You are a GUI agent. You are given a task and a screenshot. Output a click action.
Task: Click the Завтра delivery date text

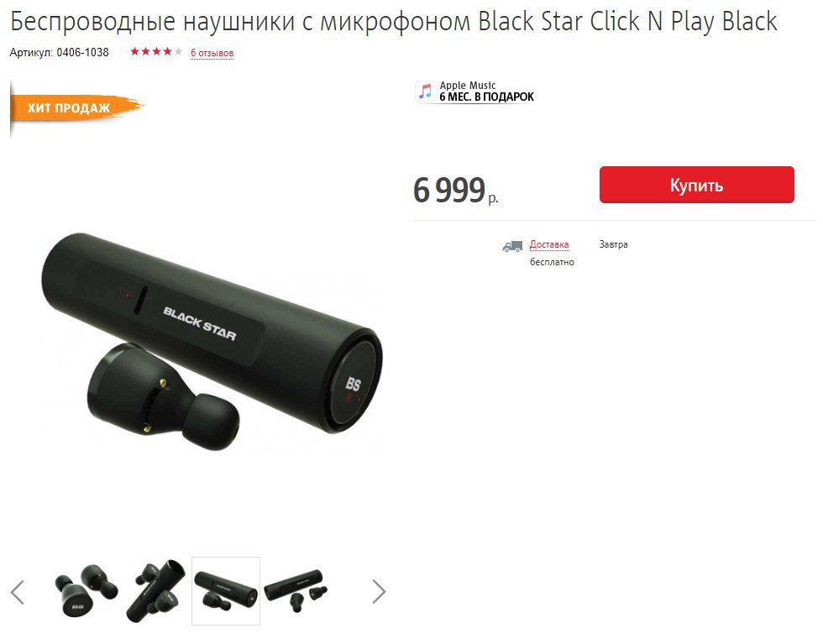tap(614, 244)
